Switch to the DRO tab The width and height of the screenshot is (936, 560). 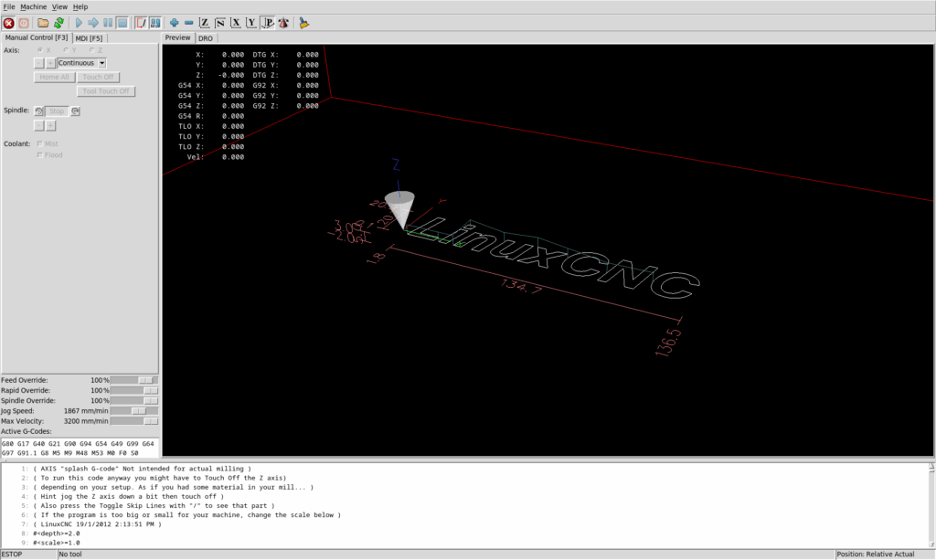pos(206,38)
